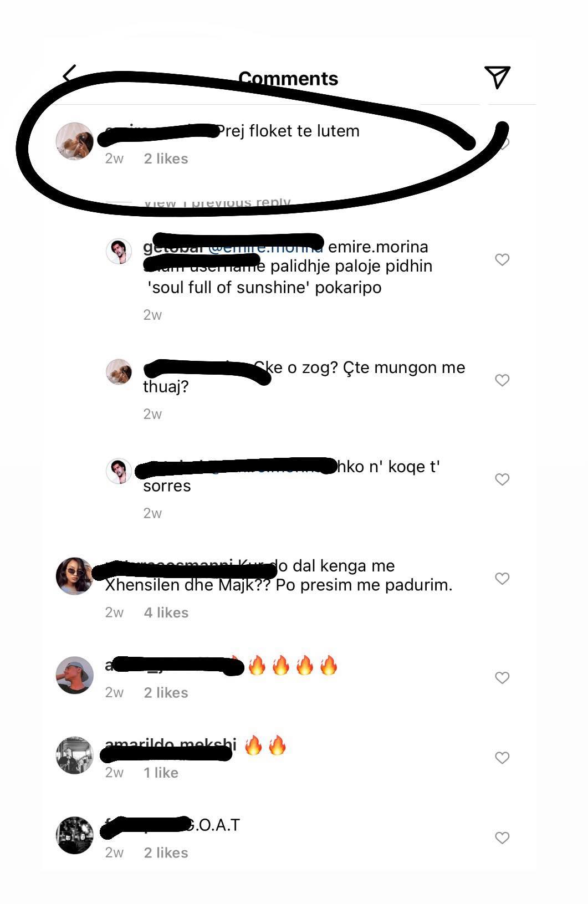The width and height of the screenshot is (588, 904).
Task: Expand 'View 1 previous reply'
Action: [217, 202]
